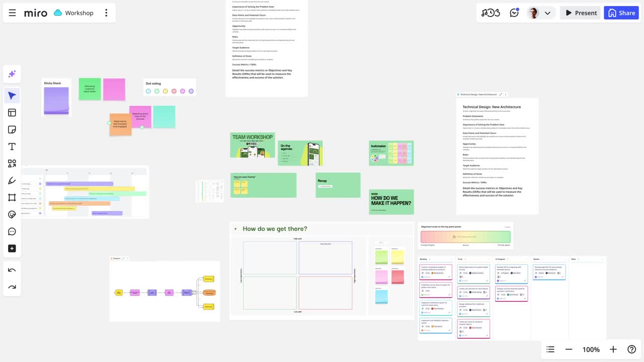The width and height of the screenshot is (644, 362).
Task: Zoom out with the minus button
Action: pos(569,349)
